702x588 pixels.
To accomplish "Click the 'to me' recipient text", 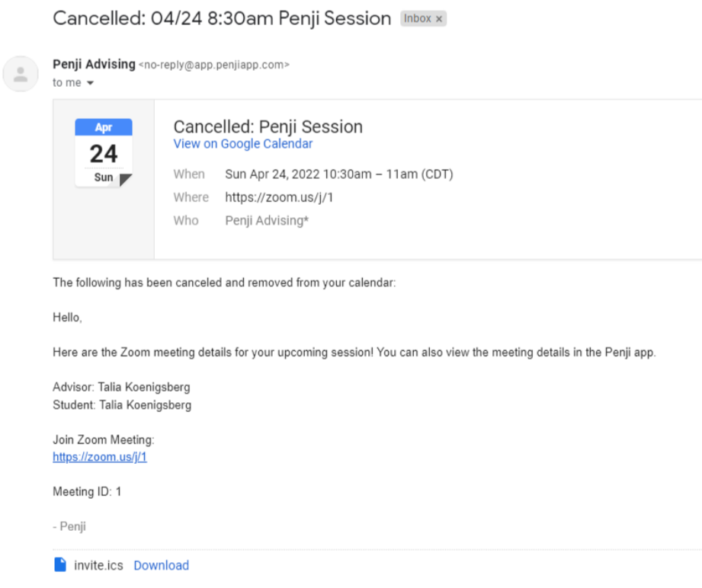I will (x=66, y=83).
